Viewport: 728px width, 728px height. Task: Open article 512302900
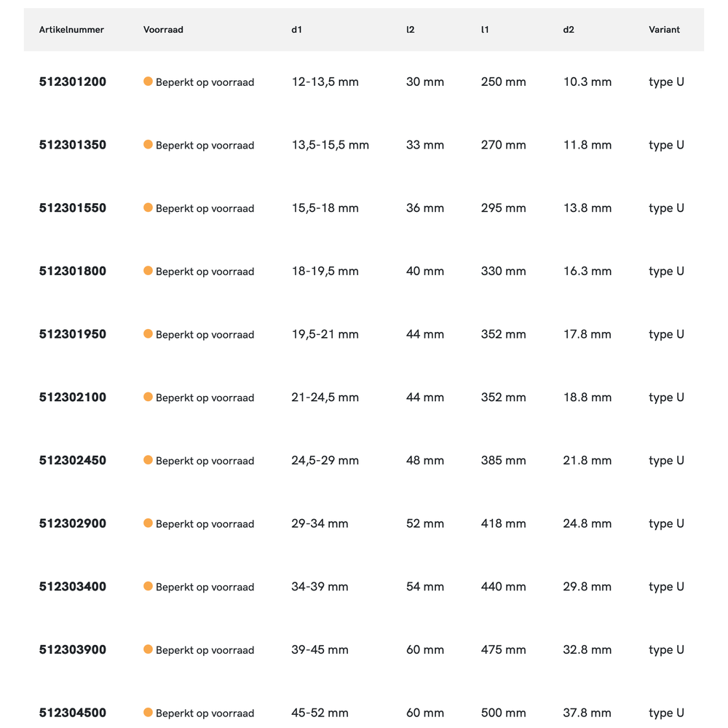pos(73,523)
